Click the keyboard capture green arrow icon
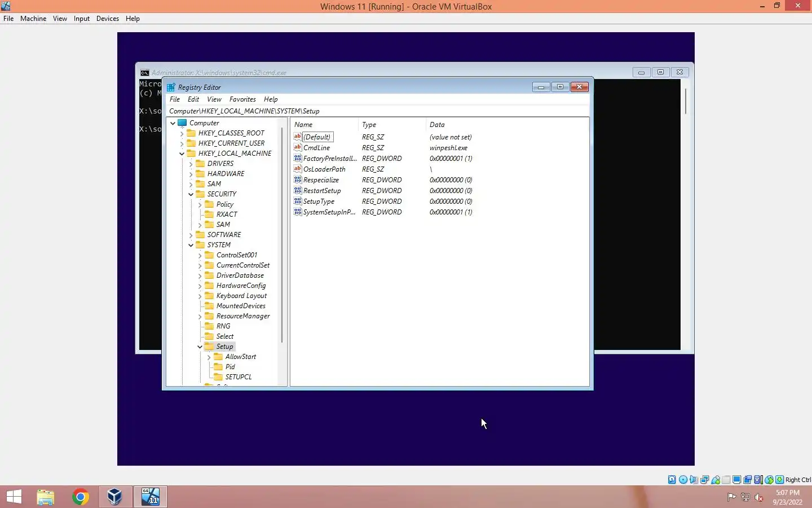 pyautogui.click(x=779, y=480)
